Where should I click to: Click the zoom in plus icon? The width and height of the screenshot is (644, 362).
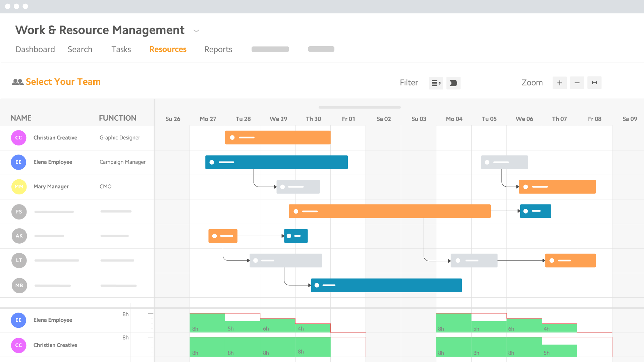point(559,83)
